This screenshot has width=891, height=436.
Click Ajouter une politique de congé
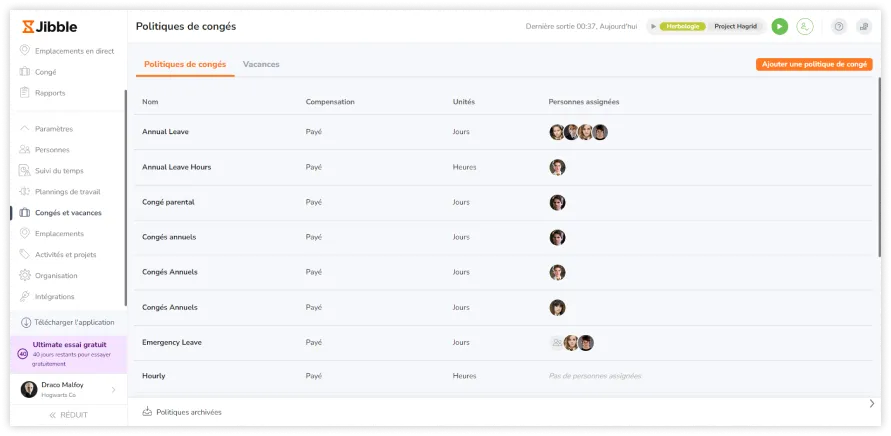point(814,64)
